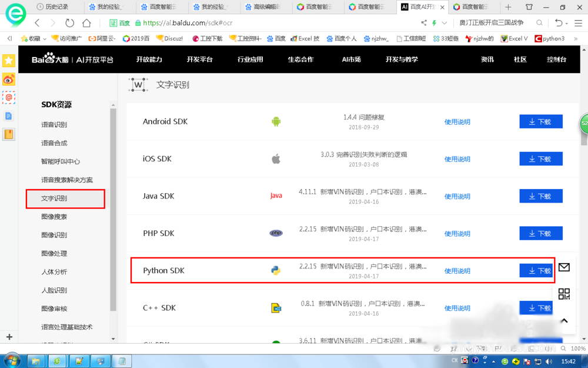Download the Python SDK
Image resolution: width=588 pixels, height=368 pixels.
click(536, 270)
